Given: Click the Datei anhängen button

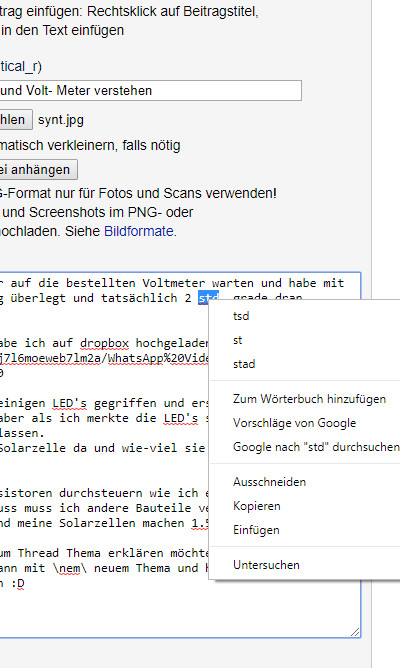Looking at the screenshot, I should [38, 170].
